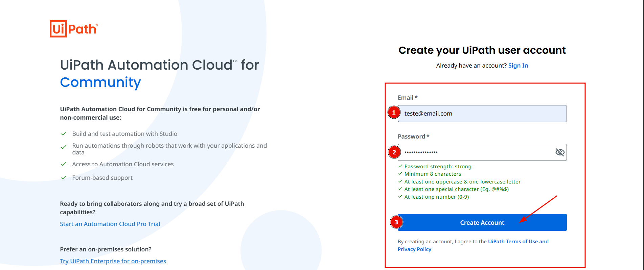
Task: Click the Create Account button
Action: click(x=482, y=222)
